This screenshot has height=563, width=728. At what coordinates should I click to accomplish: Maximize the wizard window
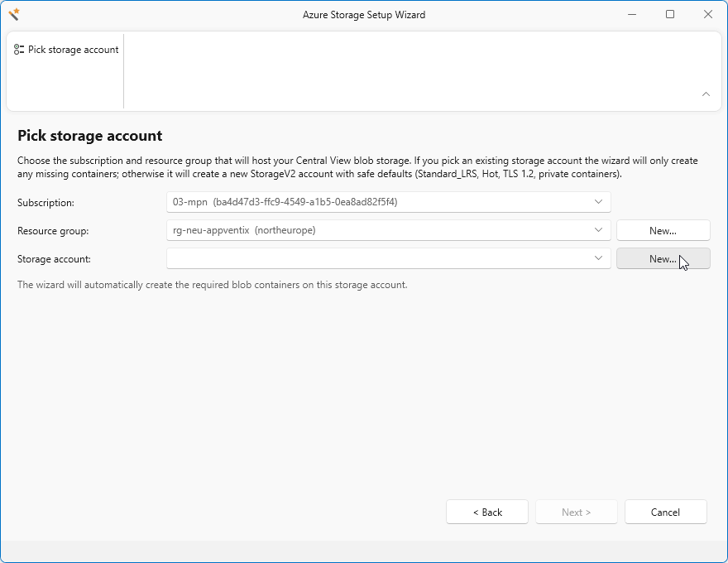pyautogui.click(x=670, y=14)
